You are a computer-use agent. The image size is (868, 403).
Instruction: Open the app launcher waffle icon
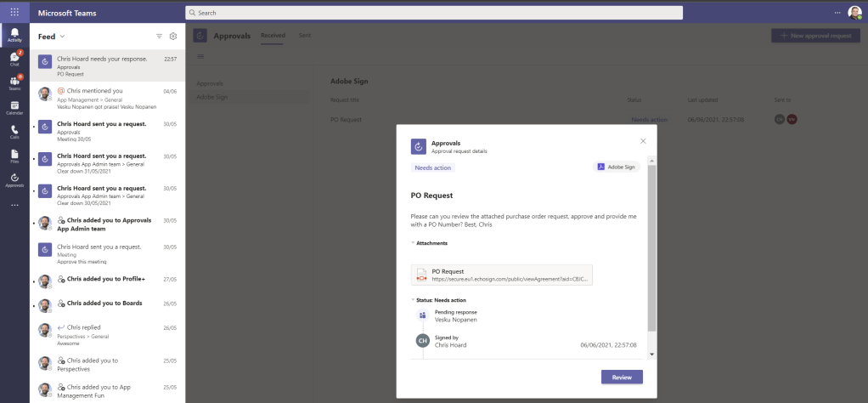tap(14, 12)
